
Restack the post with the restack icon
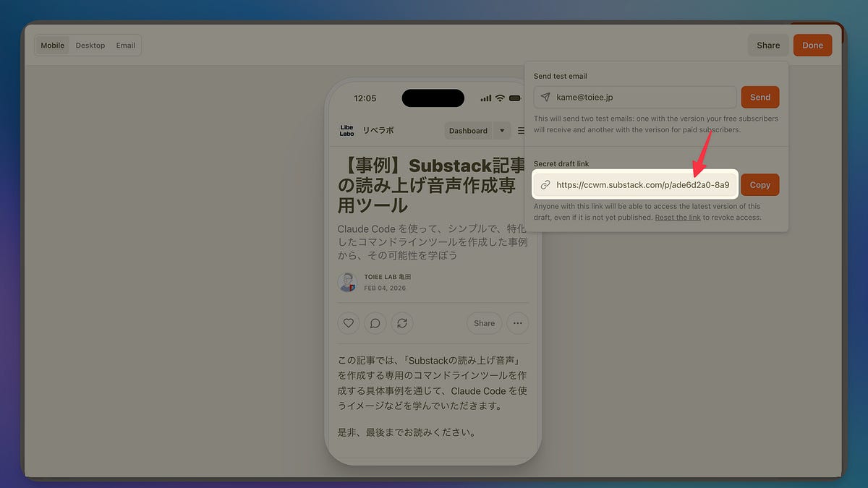(402, 323)
